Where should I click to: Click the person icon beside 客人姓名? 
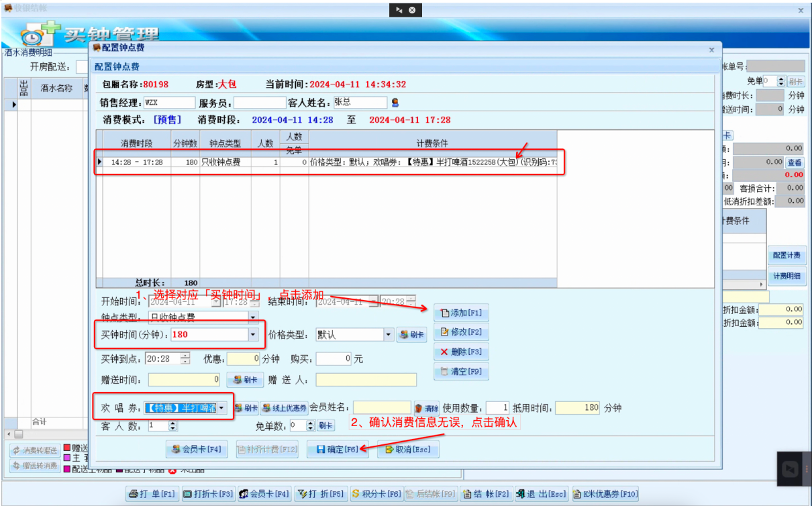(395, 103)
